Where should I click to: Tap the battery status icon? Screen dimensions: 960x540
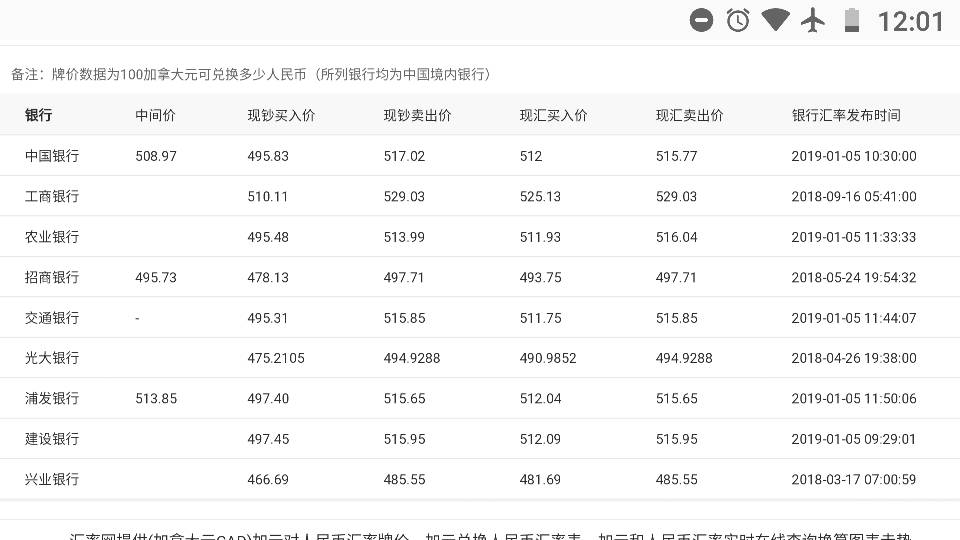pos(852,20)
